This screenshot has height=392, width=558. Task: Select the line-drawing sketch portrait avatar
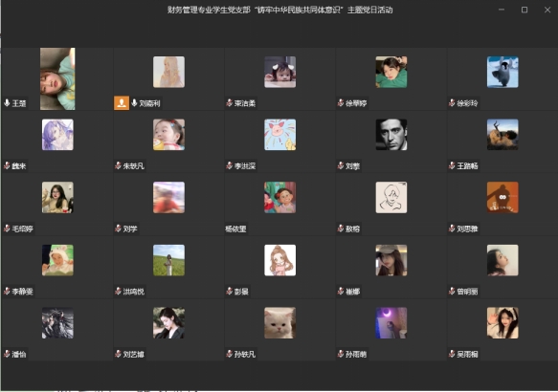[391, 197]
